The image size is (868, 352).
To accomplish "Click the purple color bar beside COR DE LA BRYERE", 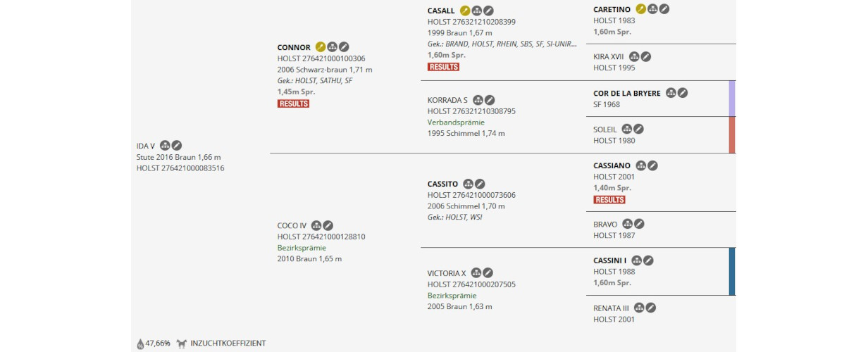I will [x=732, y=98].
